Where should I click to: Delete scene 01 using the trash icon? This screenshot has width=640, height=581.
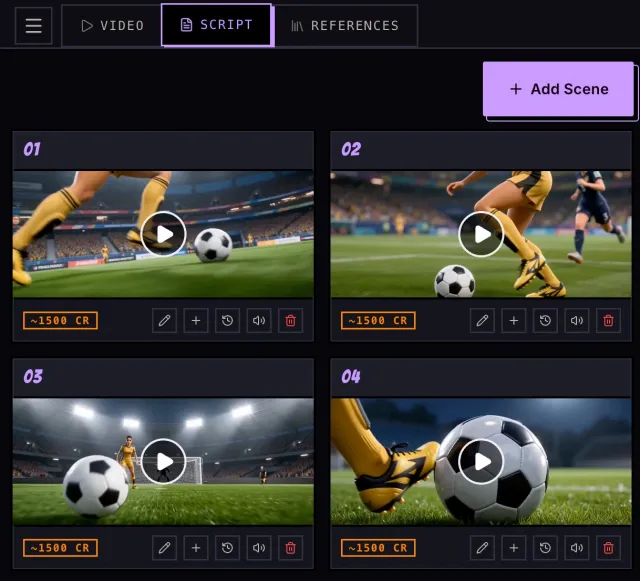pos(291,321)
